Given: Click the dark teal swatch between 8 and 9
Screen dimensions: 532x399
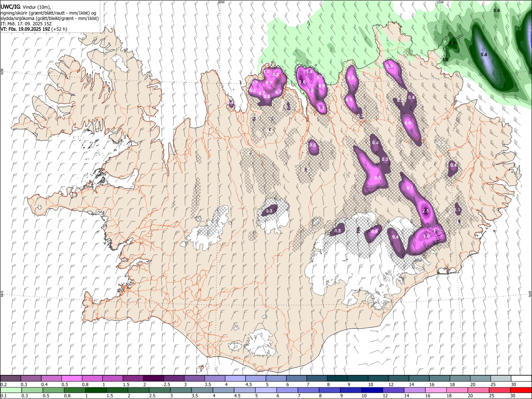Looking at the screenshot, I should pyautogui.click(x=337, y=379).
